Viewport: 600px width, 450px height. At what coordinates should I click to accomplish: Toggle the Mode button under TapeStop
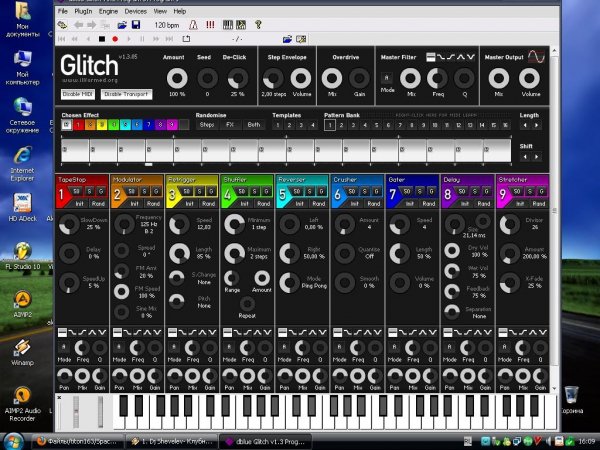pos(64,347)
